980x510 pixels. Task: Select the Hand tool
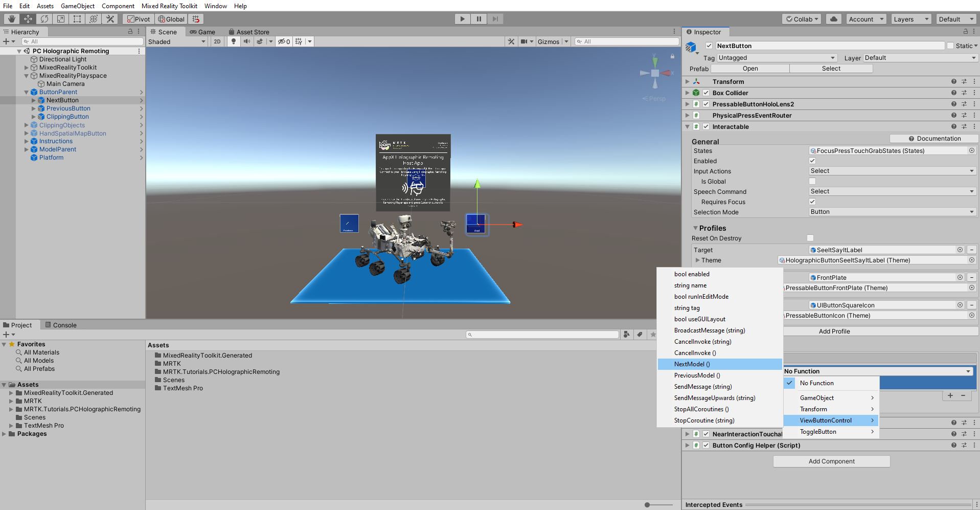[x=11, y=19]
